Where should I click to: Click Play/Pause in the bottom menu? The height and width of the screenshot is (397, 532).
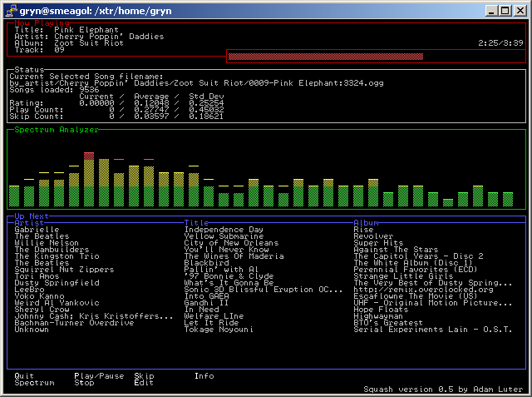tap(97, 376)
